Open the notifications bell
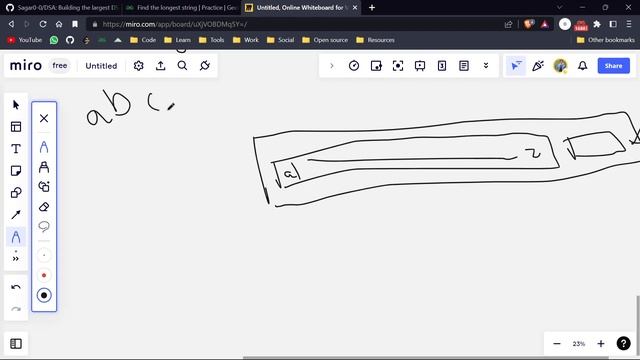640x360 pixels. coord(582,66)
